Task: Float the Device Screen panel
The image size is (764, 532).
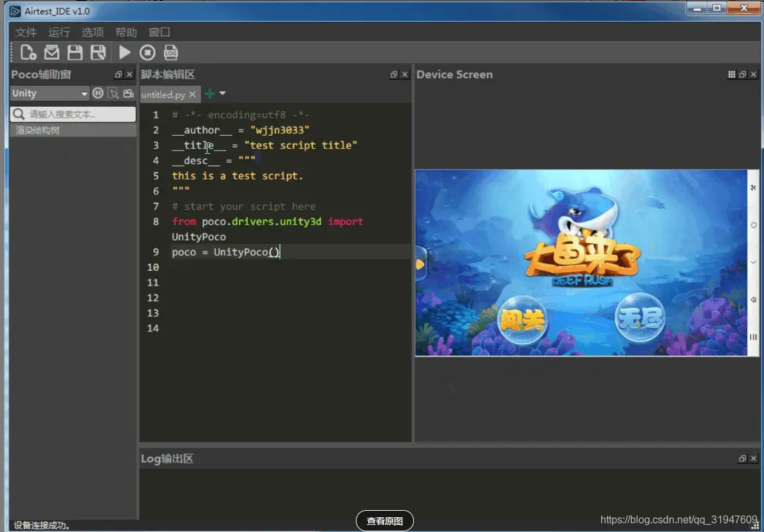Action: [743, 75]
